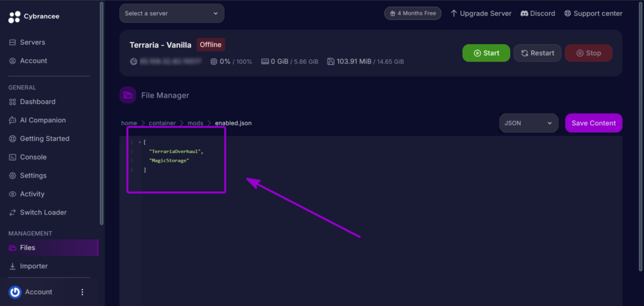Navigate to container in the breadcrumb
Image resolution: width=644 pixels, height=306 pixels.
[162, 123]
